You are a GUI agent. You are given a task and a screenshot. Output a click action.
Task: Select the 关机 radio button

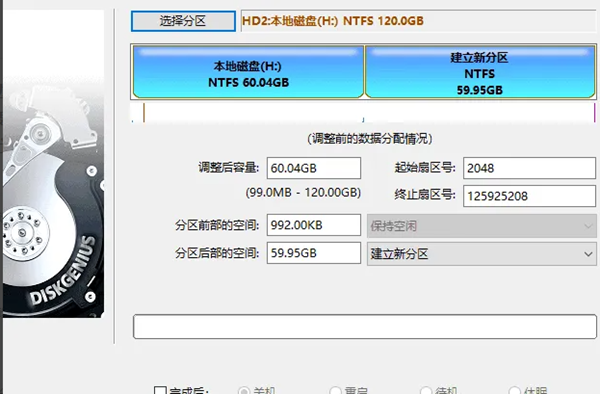coord(244,391)
